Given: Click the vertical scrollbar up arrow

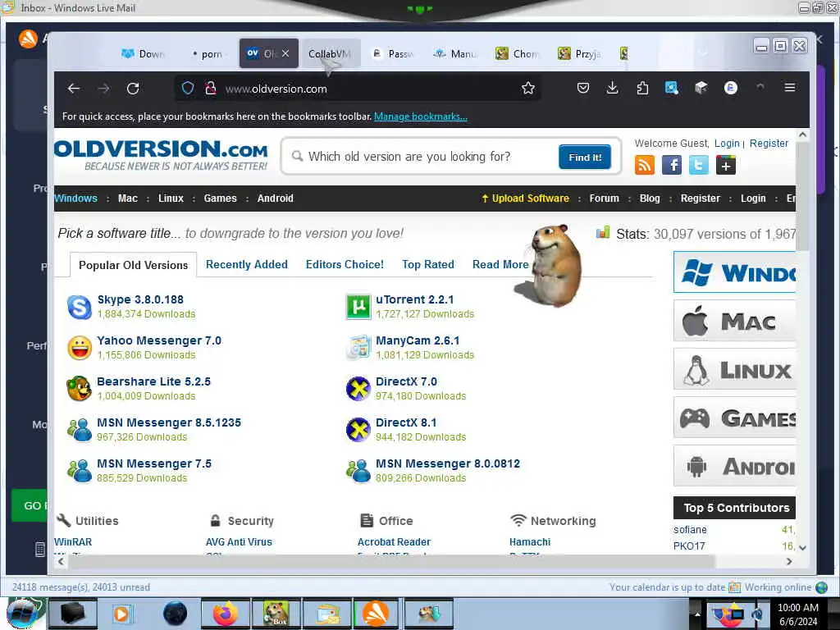Looking at the screenshot, I should pos(802,135).
